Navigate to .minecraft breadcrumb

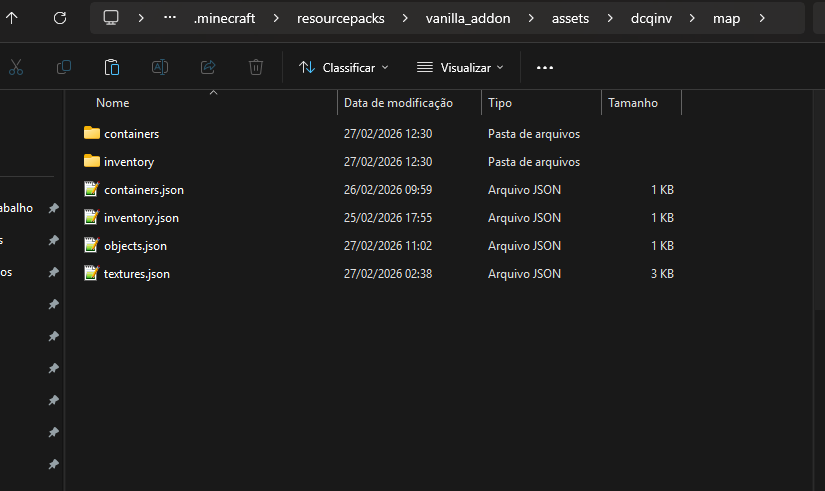pos(224,18)
